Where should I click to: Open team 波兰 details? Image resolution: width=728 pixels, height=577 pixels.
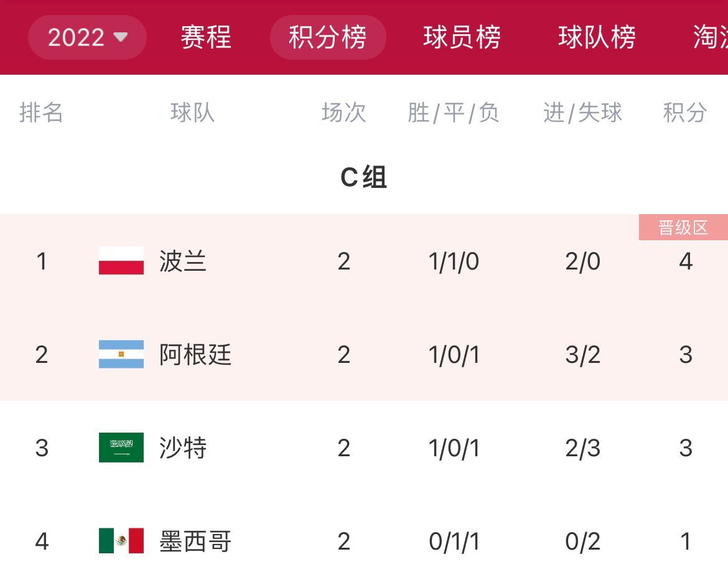(182, 261)
